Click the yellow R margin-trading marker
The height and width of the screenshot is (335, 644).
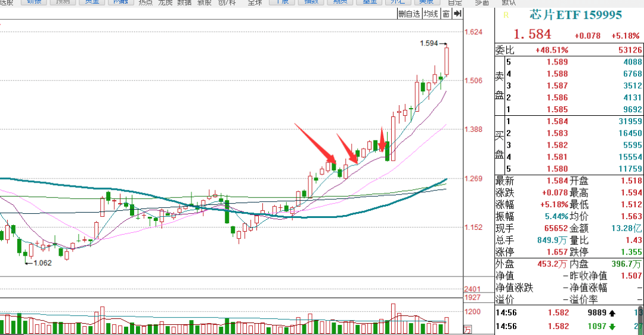pyautogui.click(x=506, y=15)
